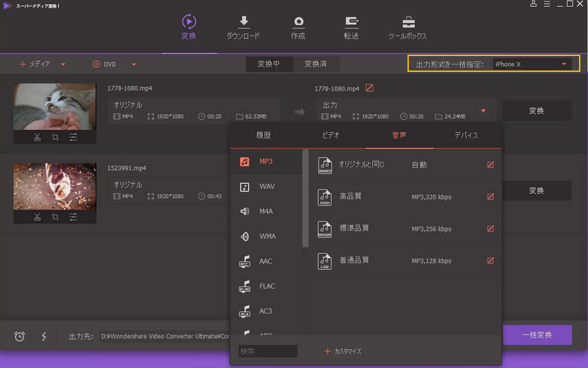Toggle the high-speed lightning bolt icon

[x=44, y=336]
